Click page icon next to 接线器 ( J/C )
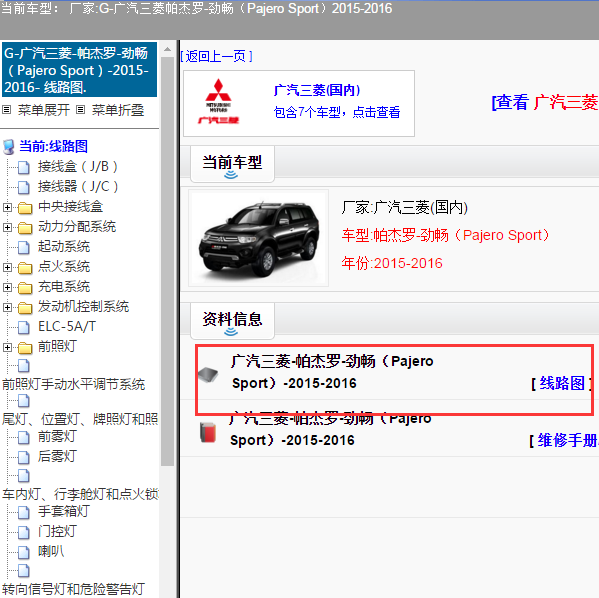599x598 pixels. click(x=24, y=187)
